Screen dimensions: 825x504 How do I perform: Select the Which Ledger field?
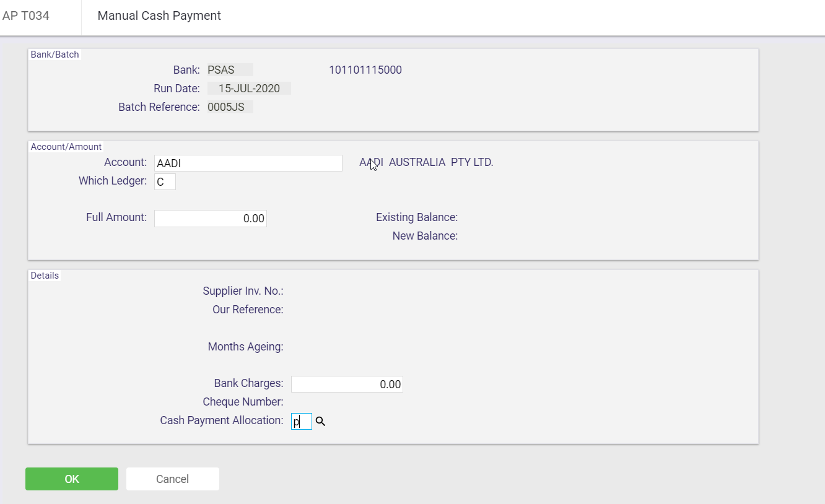pyautogui.click(x=165, y=182)
